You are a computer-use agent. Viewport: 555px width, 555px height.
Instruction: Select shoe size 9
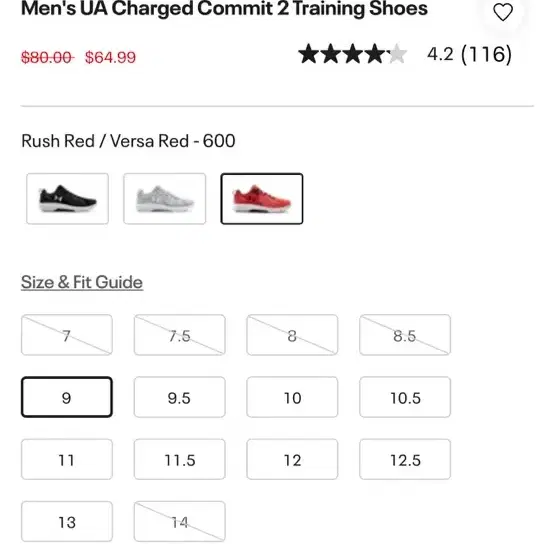pos(67,397)
